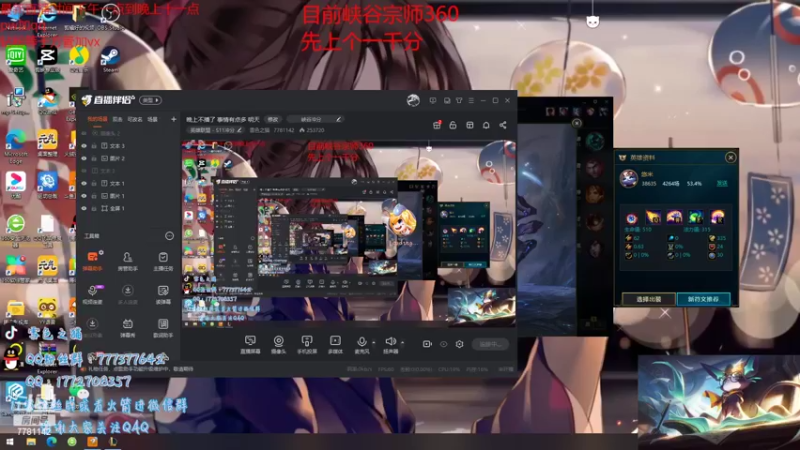Viewport: 800px width, 450px height.
Task: Click the stream status button in bottom toolbar
Action: pyautogui.click(x=490, y=344)
